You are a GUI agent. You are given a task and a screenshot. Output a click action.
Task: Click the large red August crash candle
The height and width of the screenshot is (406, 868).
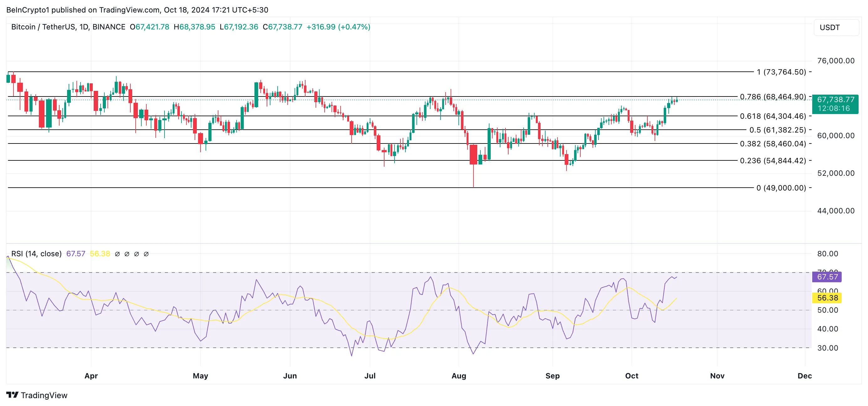[473, 154]
